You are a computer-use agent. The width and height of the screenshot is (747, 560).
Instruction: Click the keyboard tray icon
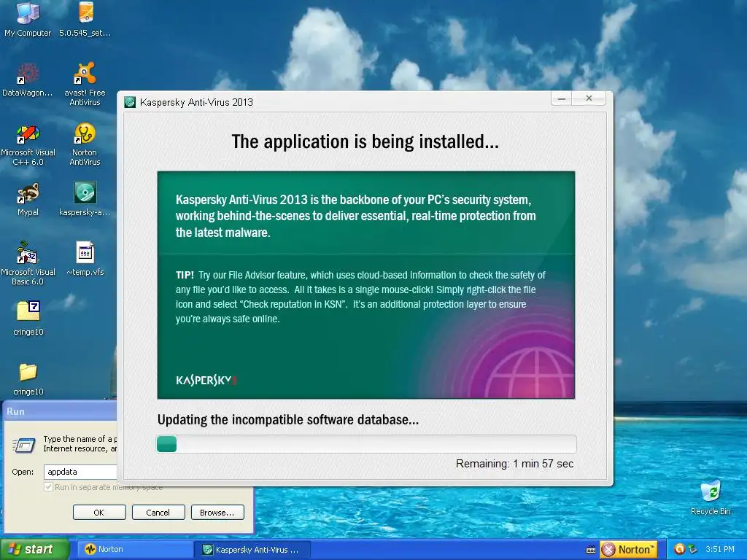click(591, 550)
